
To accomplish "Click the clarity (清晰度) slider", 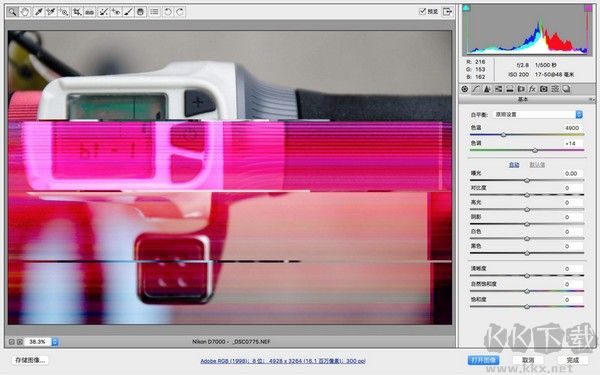I will coord(527,276).
